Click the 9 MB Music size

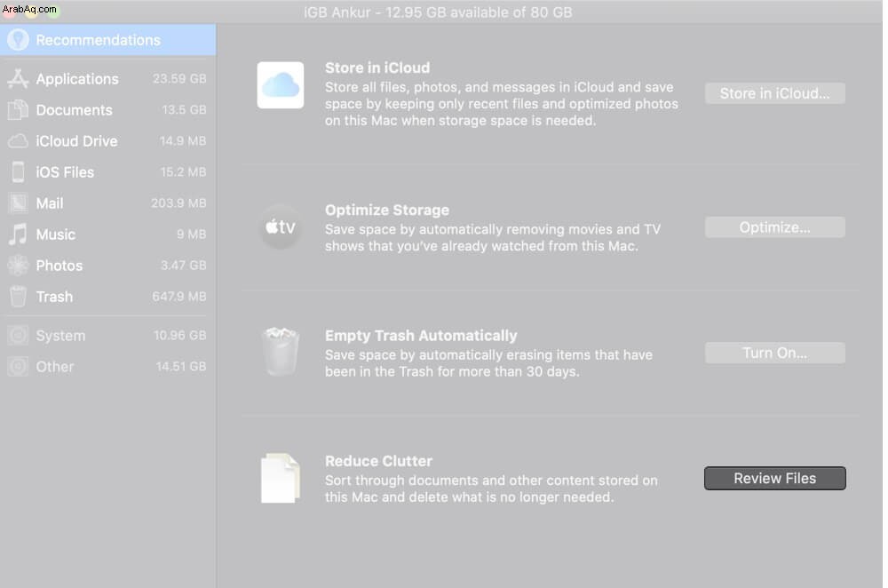click(x=192, y=234)
